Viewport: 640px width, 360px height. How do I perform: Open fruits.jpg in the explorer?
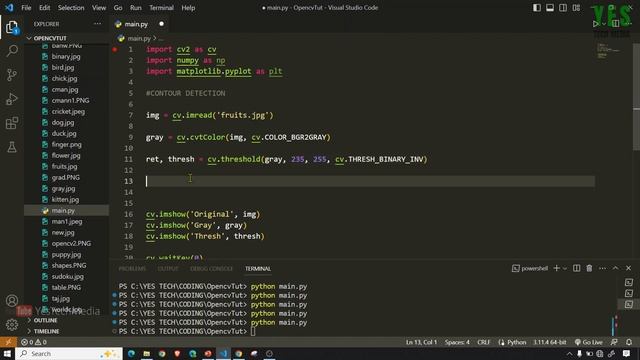tap(64, 167)
